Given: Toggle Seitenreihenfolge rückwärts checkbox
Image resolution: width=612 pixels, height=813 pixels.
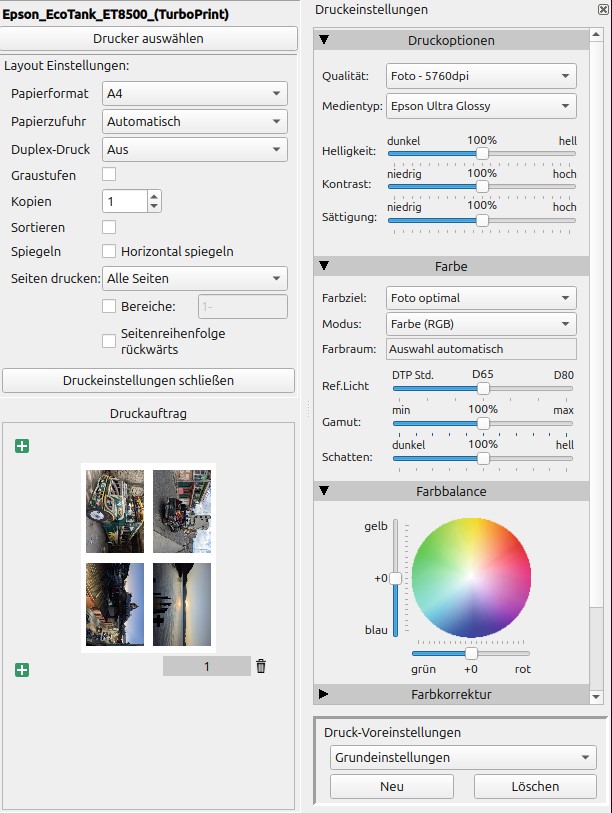Looking at the screenshot, I should pos(109,341).
